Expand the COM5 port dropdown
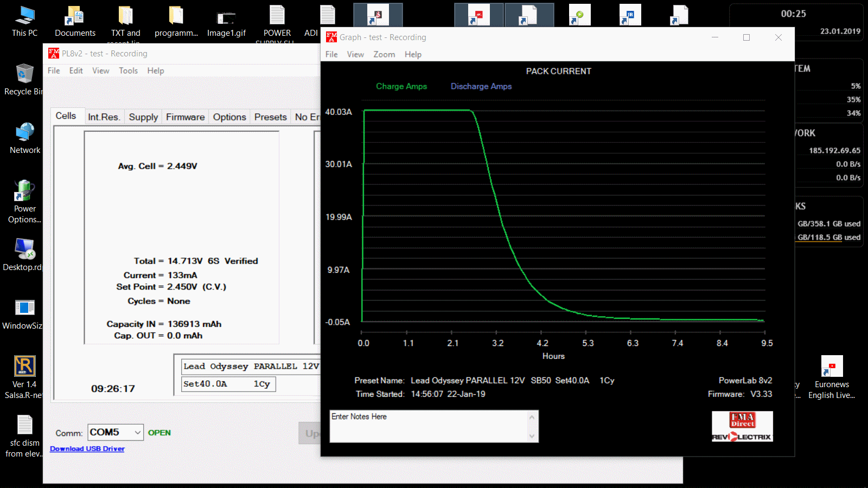The height and width of the screenshot is (488, 868). point(138,432)
